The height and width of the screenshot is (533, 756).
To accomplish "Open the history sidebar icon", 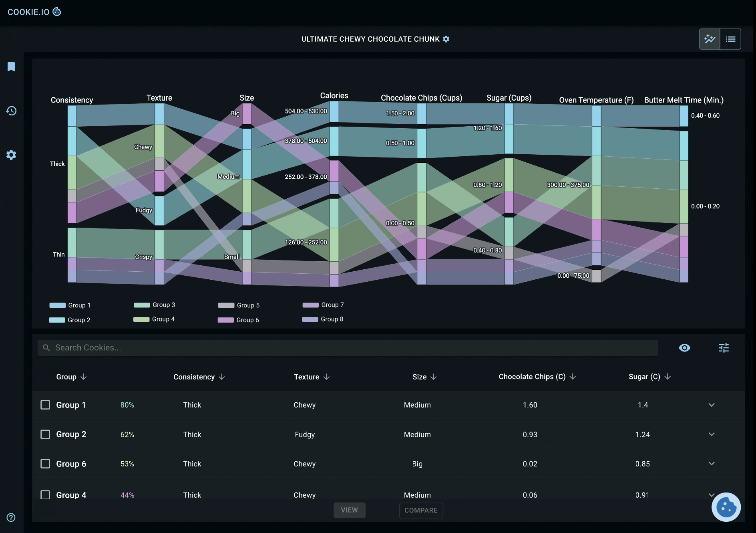I will pos(11,111).
